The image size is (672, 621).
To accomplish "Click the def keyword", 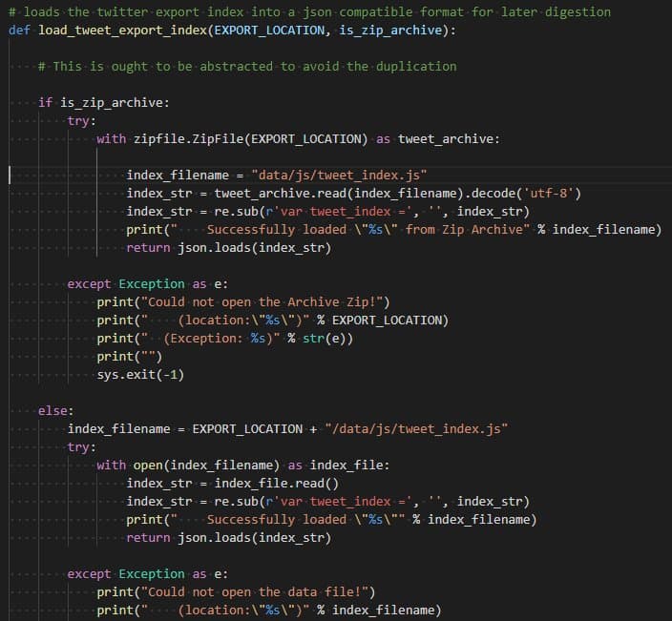I will [x=18, y=31].
